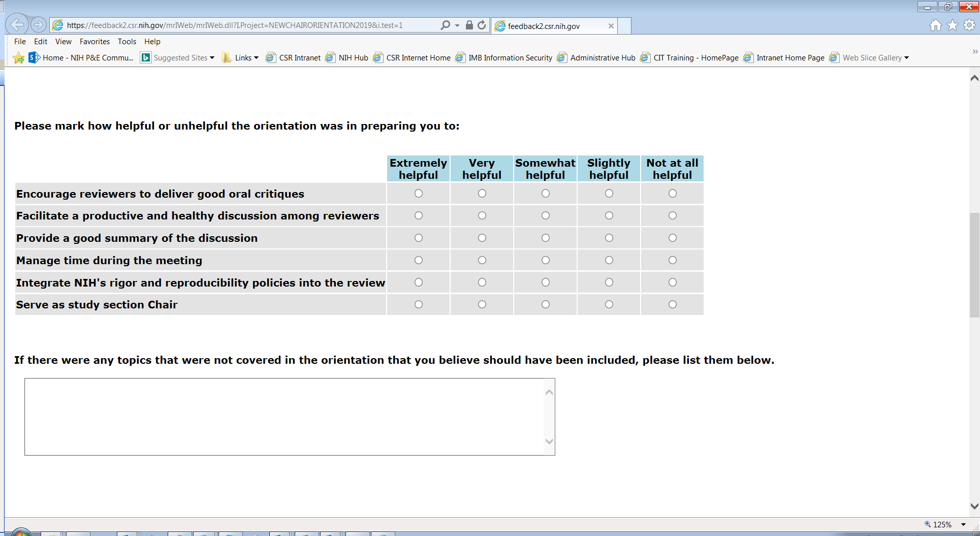The image size is (980, 536).
Task: Expand the Web Slice Gallery dropdown
Action: click(906, 58)
